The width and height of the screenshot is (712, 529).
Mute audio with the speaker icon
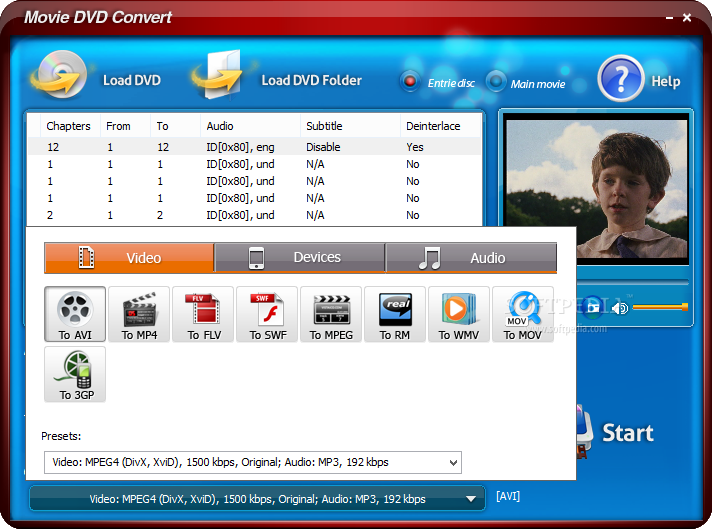(x=619, y=308)
